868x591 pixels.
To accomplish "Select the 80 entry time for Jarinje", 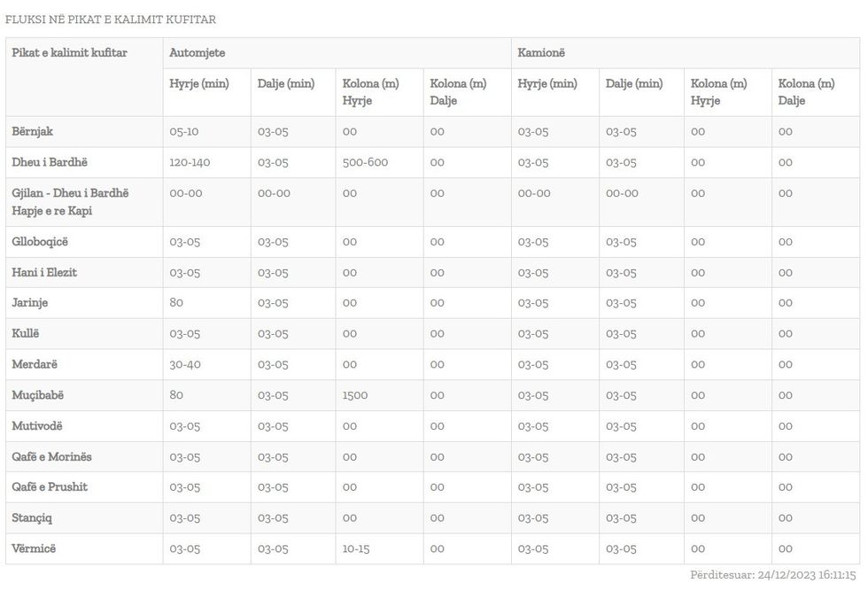I will coord(176,303).
